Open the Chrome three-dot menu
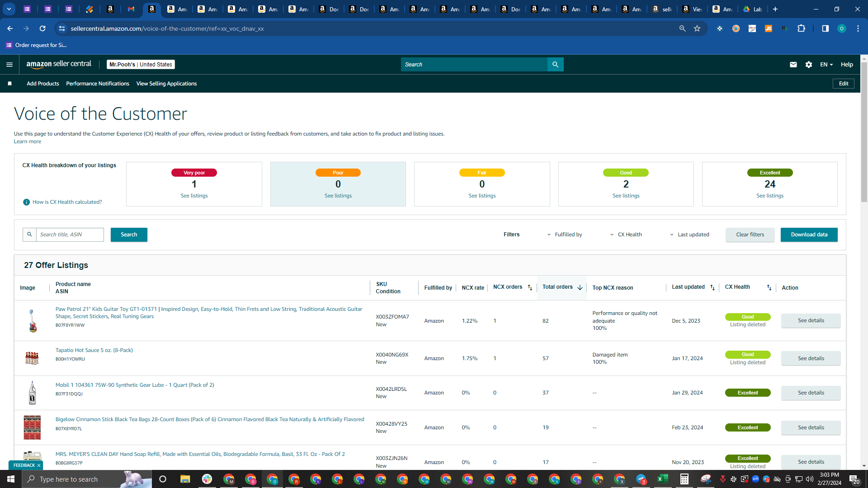Image resolution: width=868 pixels, height=488 pixels. pos(858,28)
